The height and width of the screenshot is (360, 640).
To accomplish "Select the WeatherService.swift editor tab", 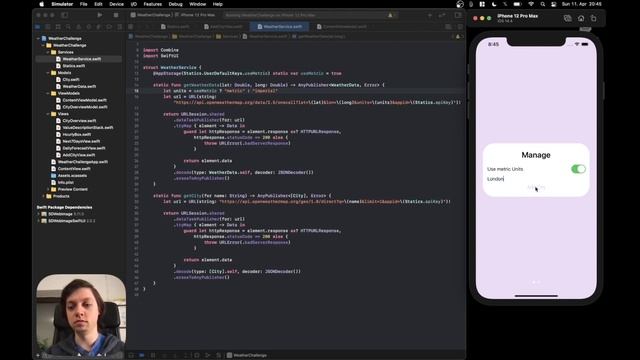I will tap(280, 27).
